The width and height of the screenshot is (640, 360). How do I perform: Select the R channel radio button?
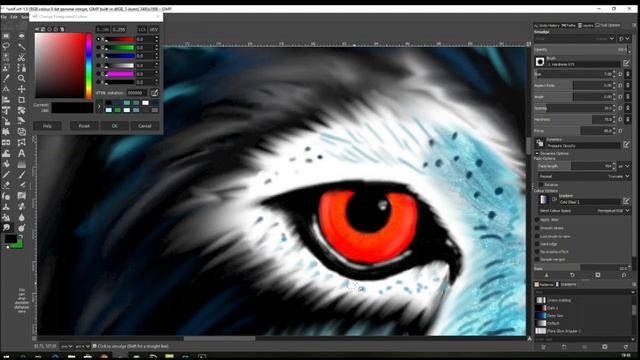[98, 39]
